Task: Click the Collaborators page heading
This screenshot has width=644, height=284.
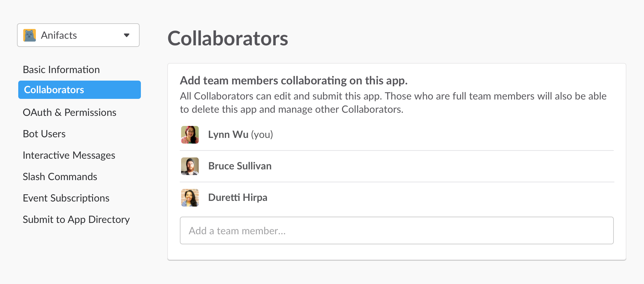Action: tap(228, 38)
